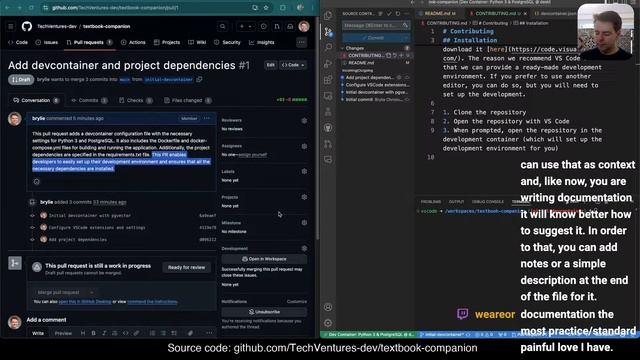Click the Unsubscribe button

click(264, 312)
